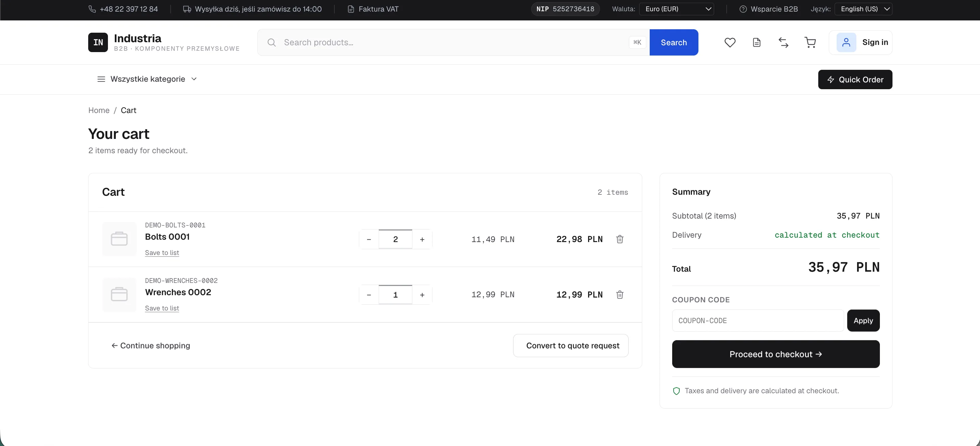Screen dimensions: 980x446
Task: Click the Wsparcie B2B help icon
Action: pyautogui.click(x=743, y=9)
